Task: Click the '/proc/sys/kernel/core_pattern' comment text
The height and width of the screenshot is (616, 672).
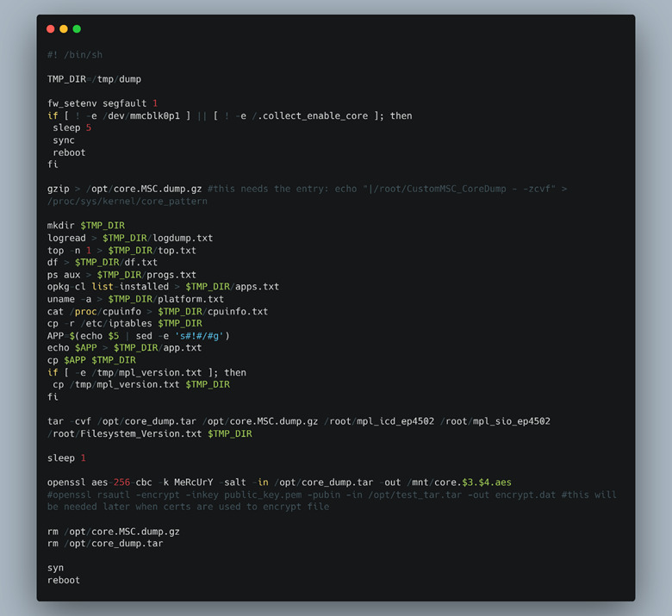Action: tap(128, 201)
